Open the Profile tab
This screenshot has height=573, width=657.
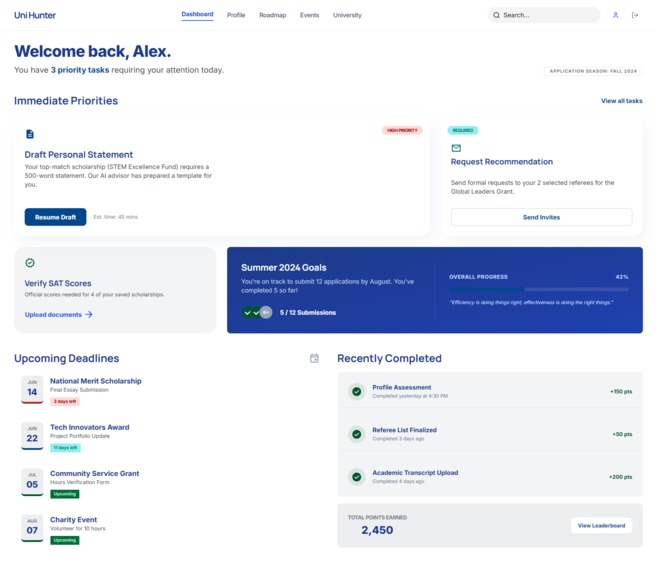pyautogui.click(x=236, y=15)
